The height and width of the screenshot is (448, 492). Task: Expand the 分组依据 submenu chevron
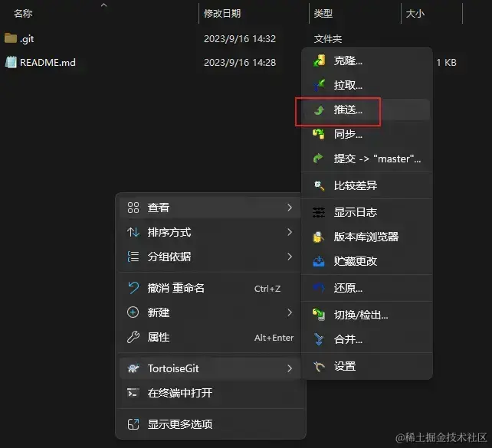[290, 257]
